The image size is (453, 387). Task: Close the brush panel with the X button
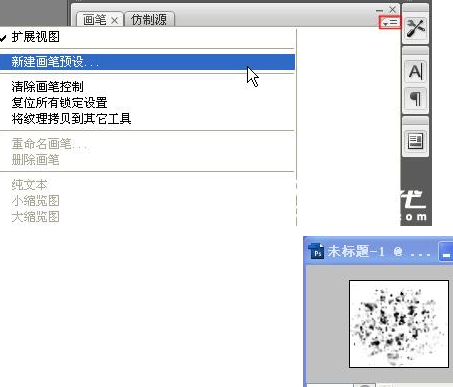392,9
